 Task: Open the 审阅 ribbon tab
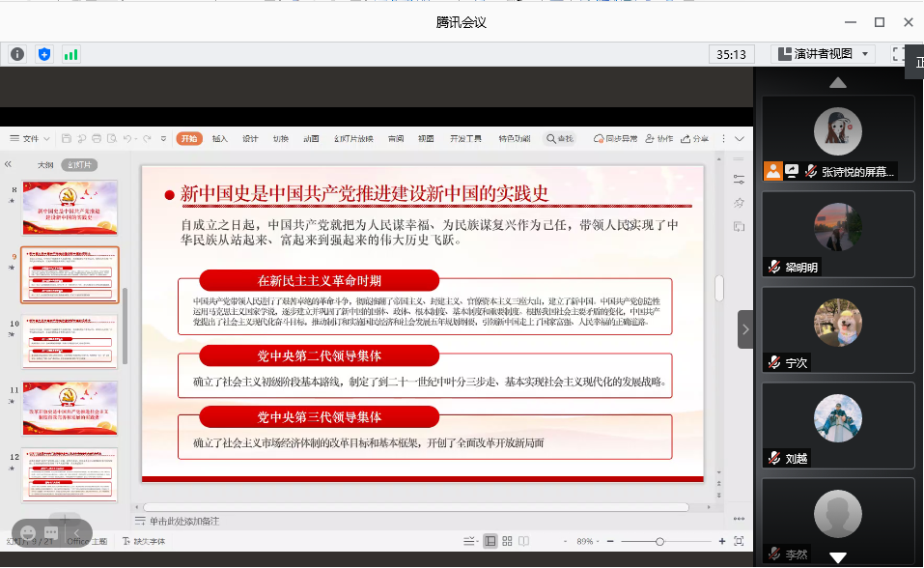coord(396,138)
